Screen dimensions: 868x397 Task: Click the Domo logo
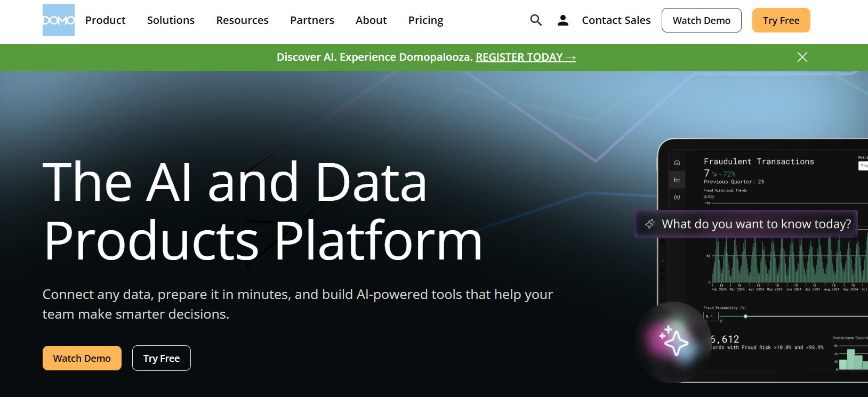click(59, 20)
